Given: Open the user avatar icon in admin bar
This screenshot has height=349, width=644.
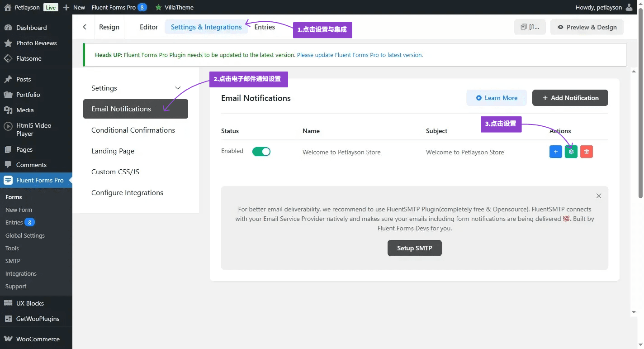Looking at the screenshot, I should (629, 7).
